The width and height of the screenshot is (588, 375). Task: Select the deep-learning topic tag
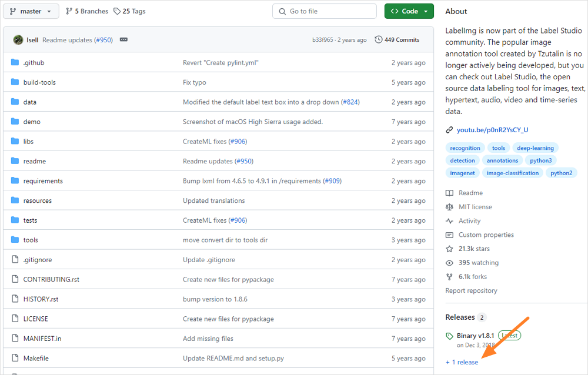point(535,148)
